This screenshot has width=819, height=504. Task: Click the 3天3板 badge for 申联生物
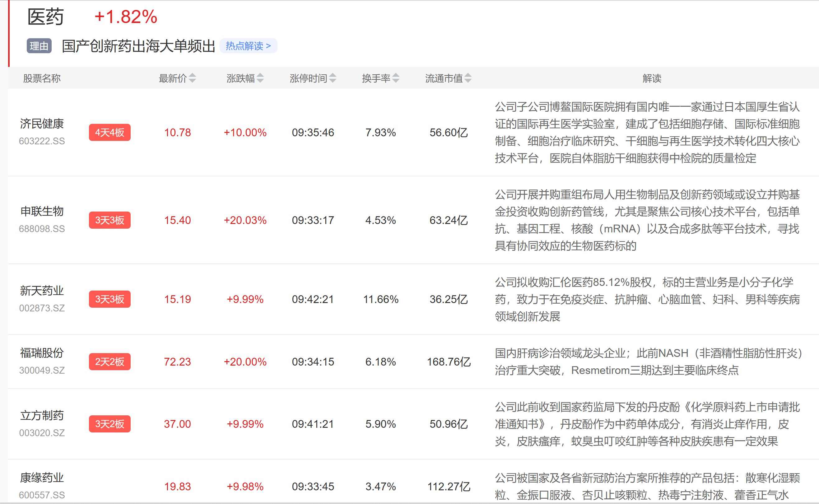tap(109, 220)
